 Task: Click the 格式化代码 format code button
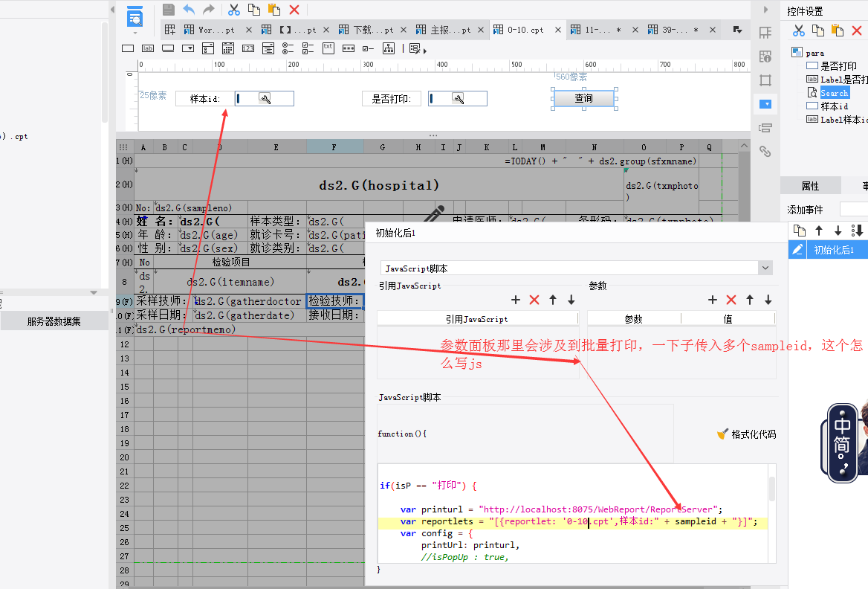(746, 434)
